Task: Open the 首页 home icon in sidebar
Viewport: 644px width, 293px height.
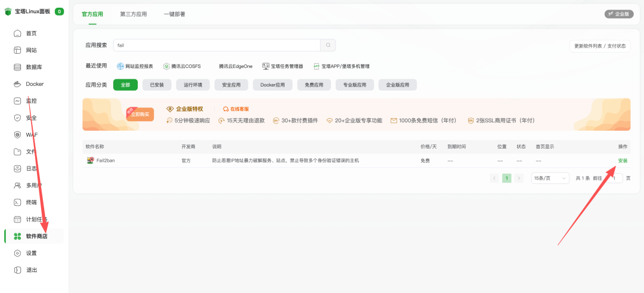Action: point(17,33)
